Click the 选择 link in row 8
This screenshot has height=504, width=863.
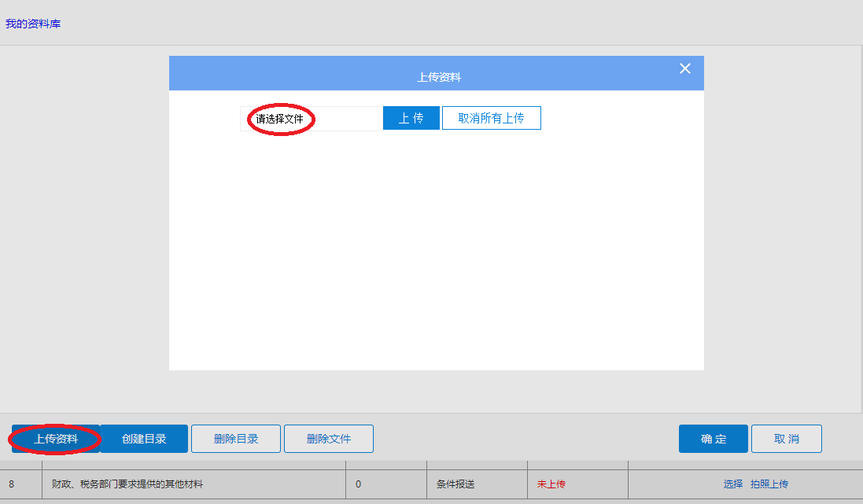click(732, 484)
